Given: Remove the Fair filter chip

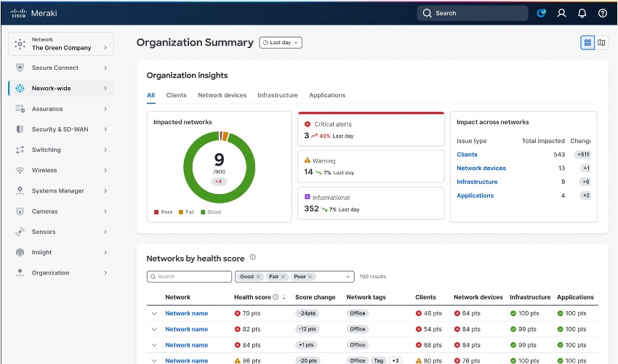Looking at the screenshot, I should (x=284, y=277).
